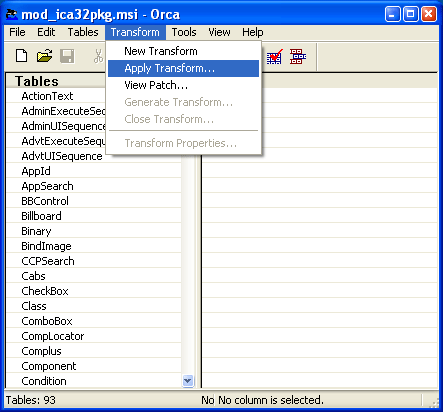Open the Tables menu

[83, 32]
